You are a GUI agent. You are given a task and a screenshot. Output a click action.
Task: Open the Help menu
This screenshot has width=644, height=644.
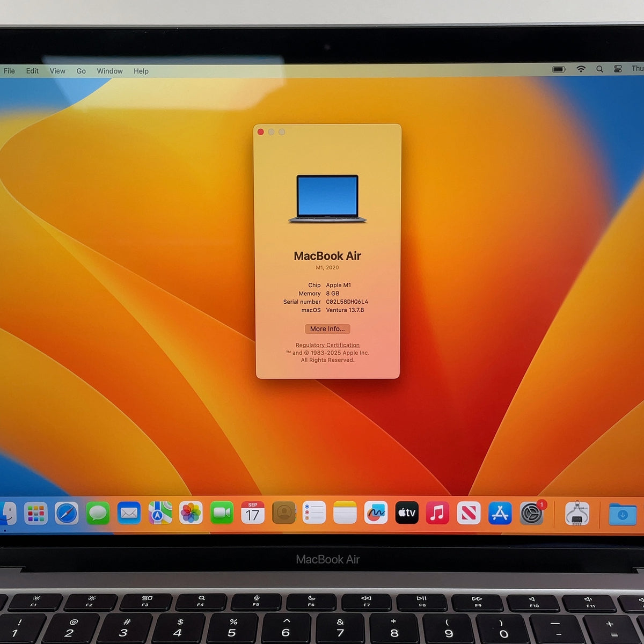tap(141, 71)
